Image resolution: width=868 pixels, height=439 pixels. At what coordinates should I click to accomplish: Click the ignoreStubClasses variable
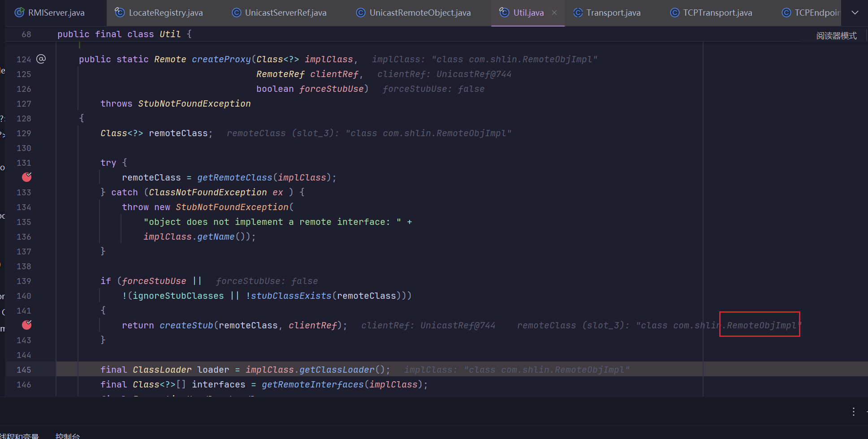pos(178,296)
